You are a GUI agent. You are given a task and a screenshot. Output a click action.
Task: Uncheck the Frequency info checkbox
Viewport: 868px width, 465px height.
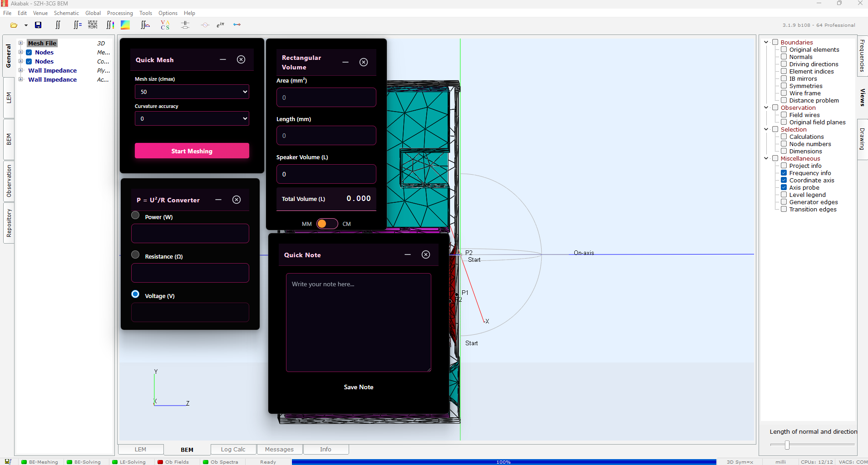tap(784, 173)
